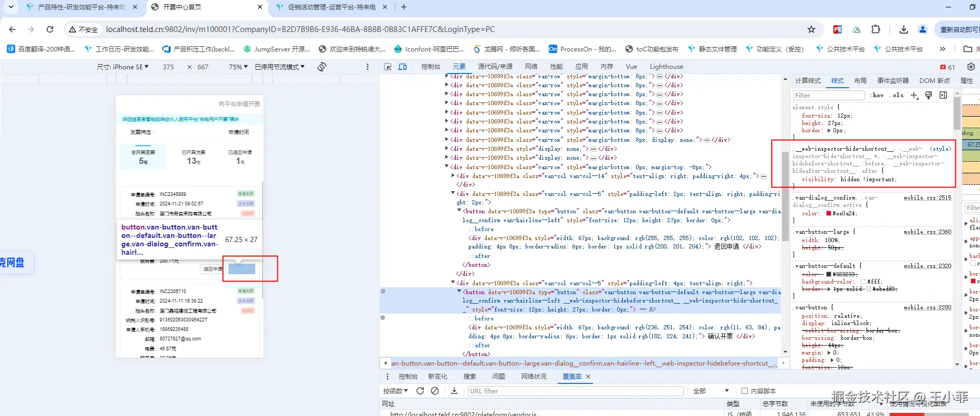
Task: Click the red #ee0a24 color swatch
Action: (x=828, y=213)
